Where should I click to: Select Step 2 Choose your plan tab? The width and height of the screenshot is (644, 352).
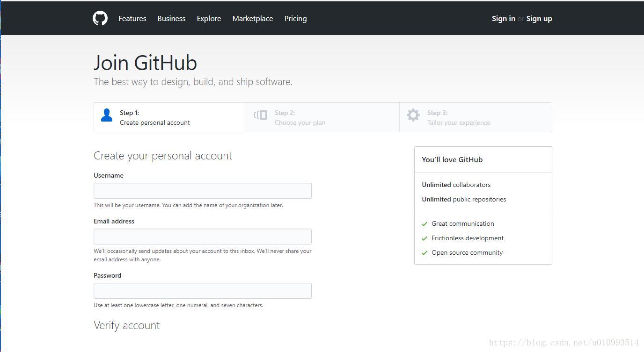tap(323, 117)
